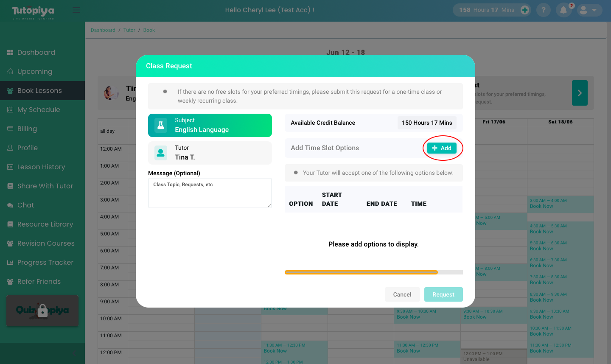Open Dashboard in the sidebar
The image size is (611, 364).
click(x=36, y=53)
